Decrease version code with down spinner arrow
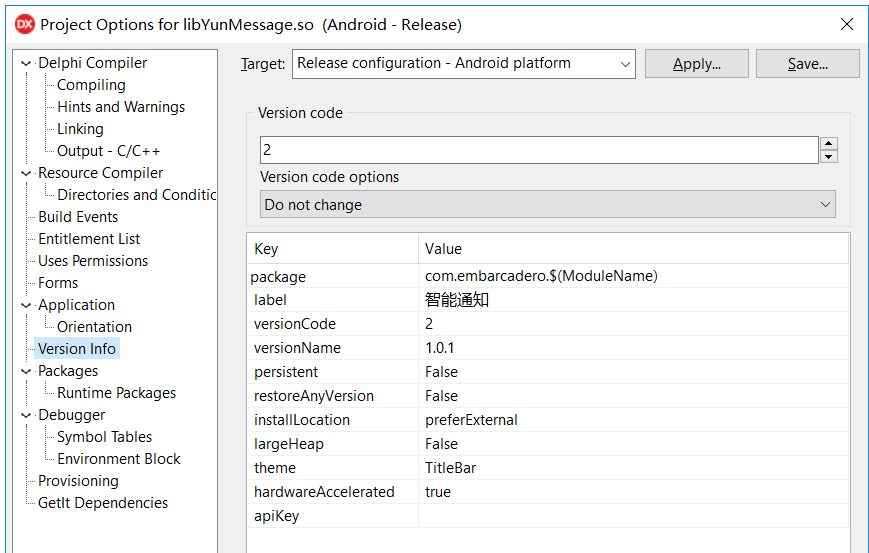 coord(828,157)
